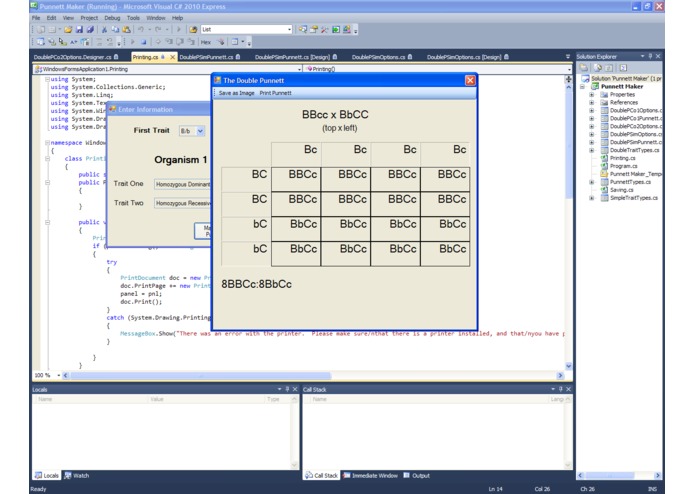Image resolution: width=695 pixels, height=494 pixels.
Task: Open the 100 % zoom dropdown in the editor
Action: 59,376
